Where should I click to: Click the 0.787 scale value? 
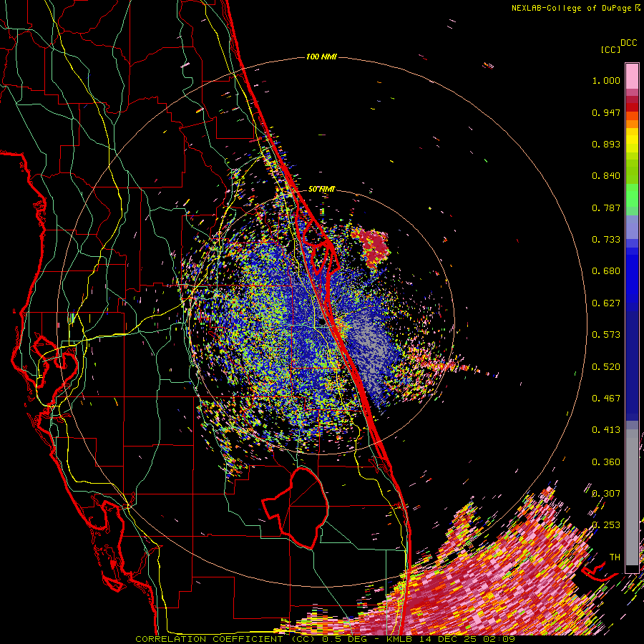tap(606, 208)
